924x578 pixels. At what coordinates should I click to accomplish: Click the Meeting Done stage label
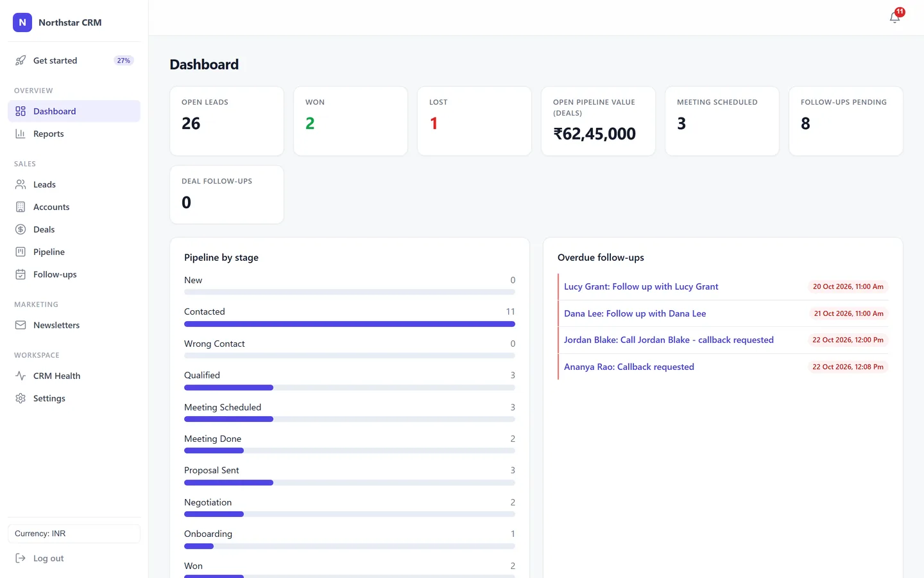point(213,439)
